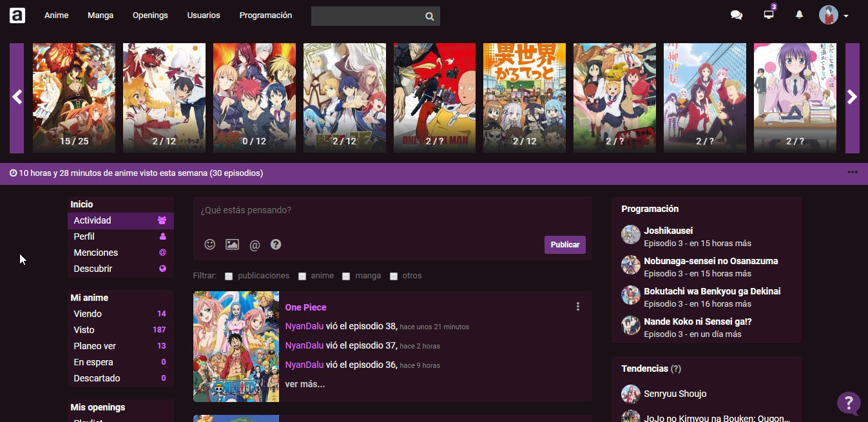This screenshot has height=422, width=868.
Task: Select Actividad in the Inicio sidebar
Action: [121, 220]
